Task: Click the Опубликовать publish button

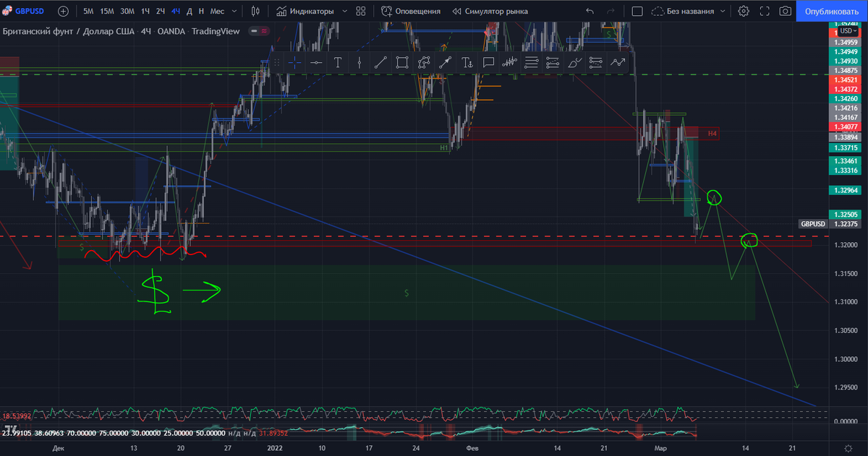Action: (831, 11)
